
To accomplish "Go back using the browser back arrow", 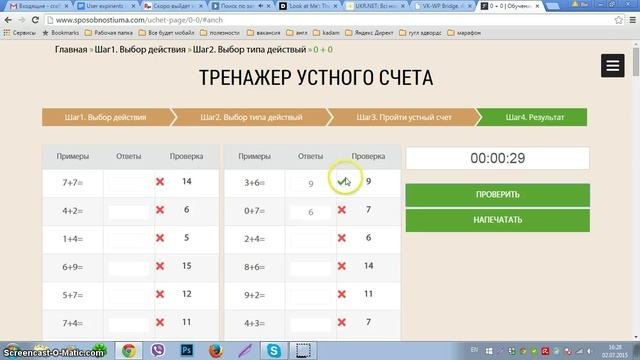I will pos(8,20).
